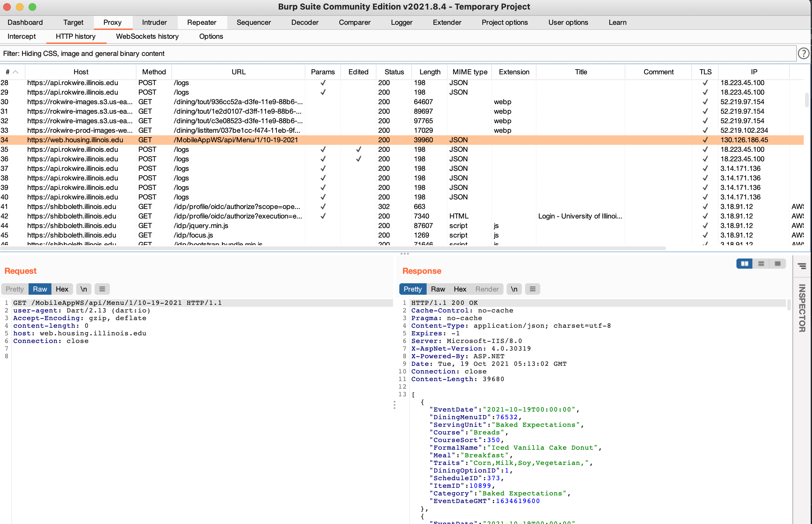Click the Proxy tab in navigation
Screen dimensions: 812x524
point(112,23)
